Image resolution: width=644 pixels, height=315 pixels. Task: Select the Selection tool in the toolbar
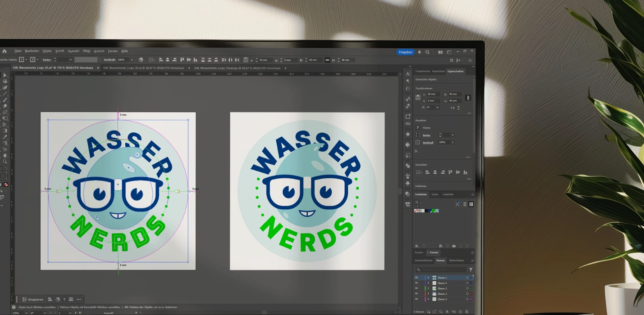pyautogui.click(x=5, y=75)
